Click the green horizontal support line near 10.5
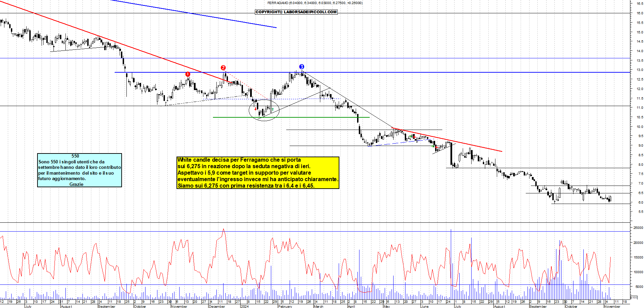The width and height of the screenshot is (644, 308). click(291, 117)
